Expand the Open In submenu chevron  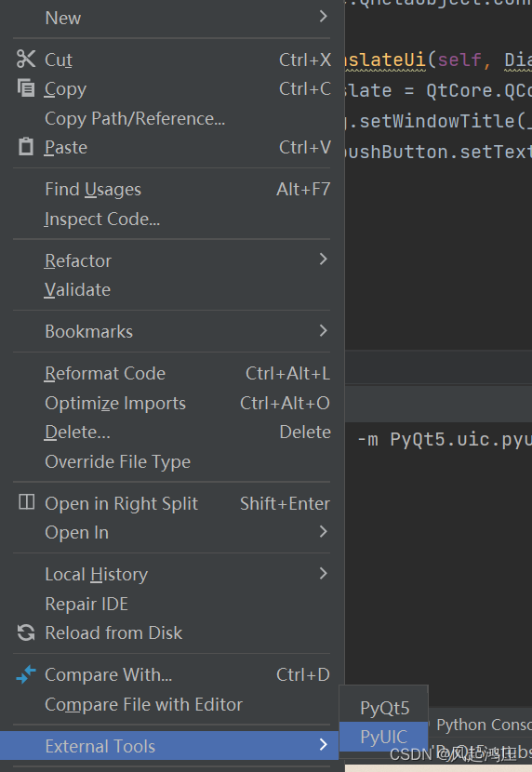(x=323, y=532)
